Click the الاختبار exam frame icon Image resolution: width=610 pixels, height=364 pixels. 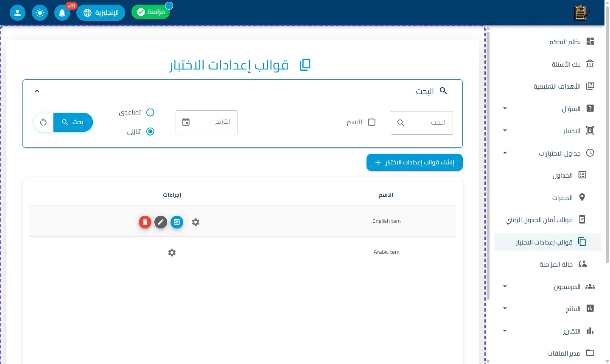click(x=590, y=130)
